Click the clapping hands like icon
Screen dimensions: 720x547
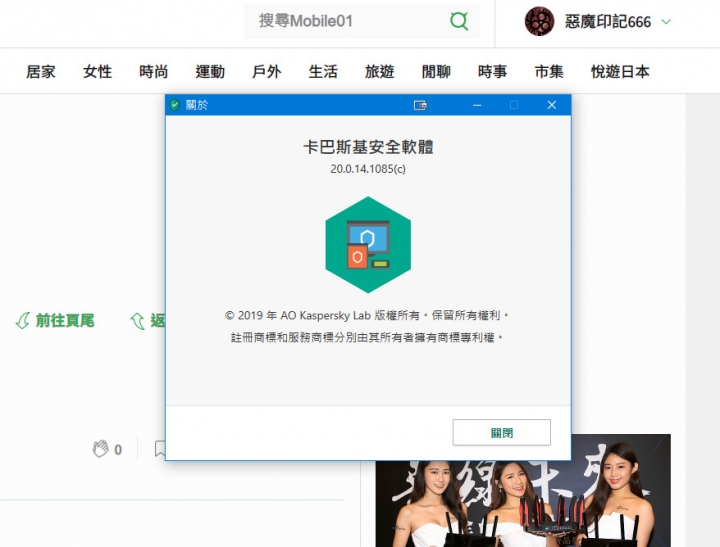click(100, 449)
